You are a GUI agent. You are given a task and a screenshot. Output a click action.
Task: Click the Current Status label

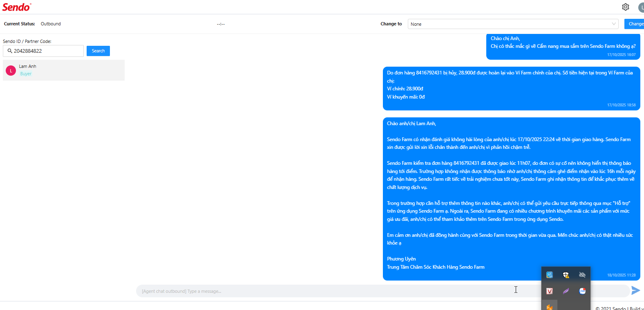[x=20, y=24]
